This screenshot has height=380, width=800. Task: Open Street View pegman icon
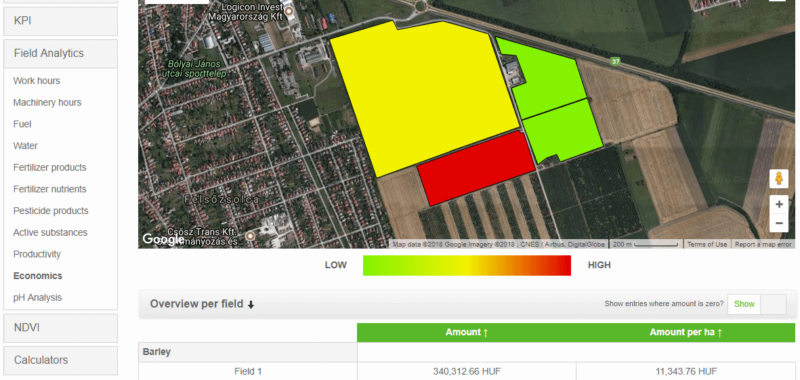coord(779,179)
